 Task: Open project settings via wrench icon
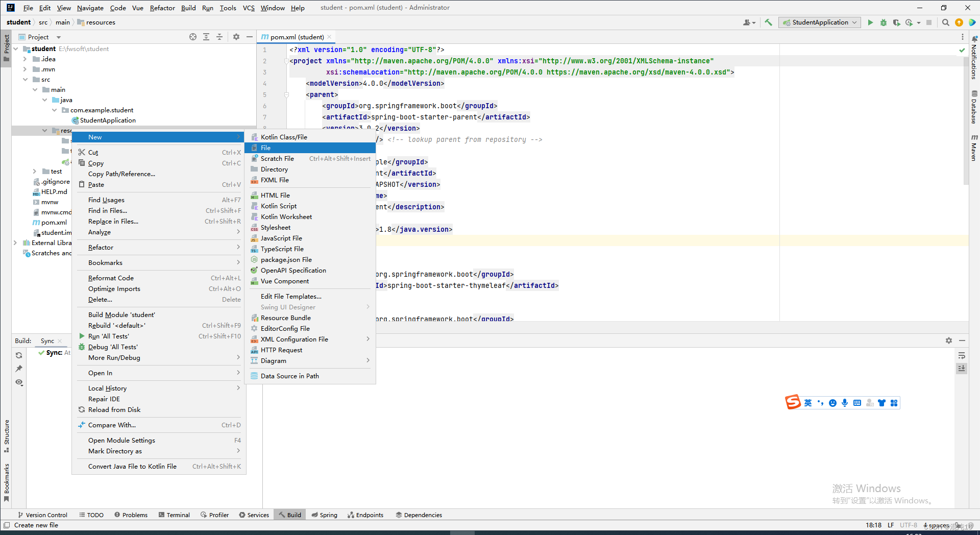(x=769, y=22)
